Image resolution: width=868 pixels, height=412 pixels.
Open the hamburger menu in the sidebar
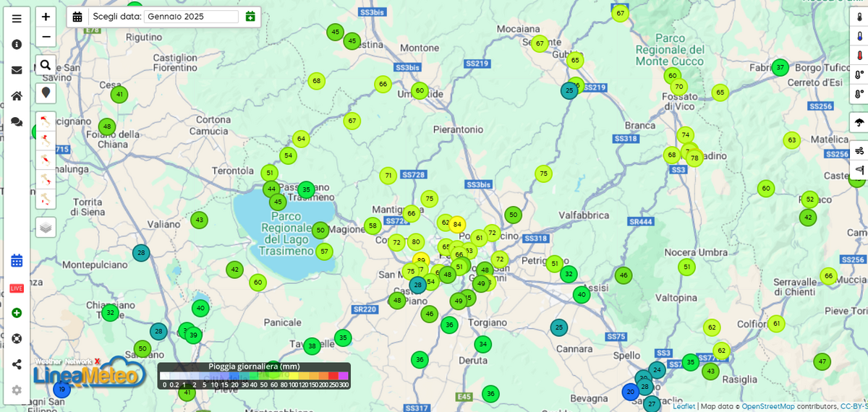pos(17,19)
